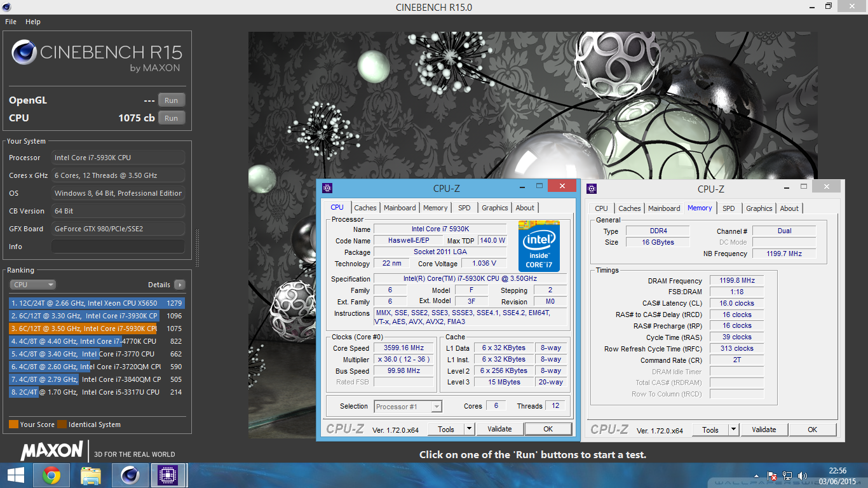
Task: Select ranking row i7-5930K 1075
Action: pos(97,329)
